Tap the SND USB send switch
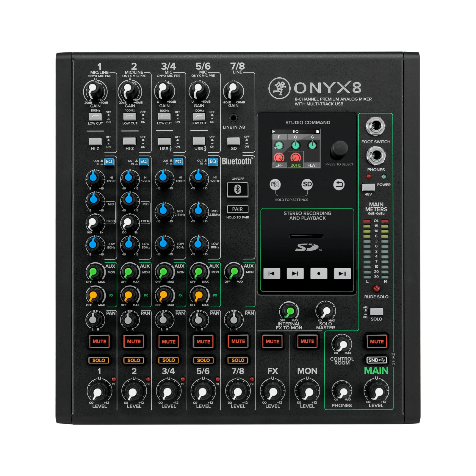 377,360
